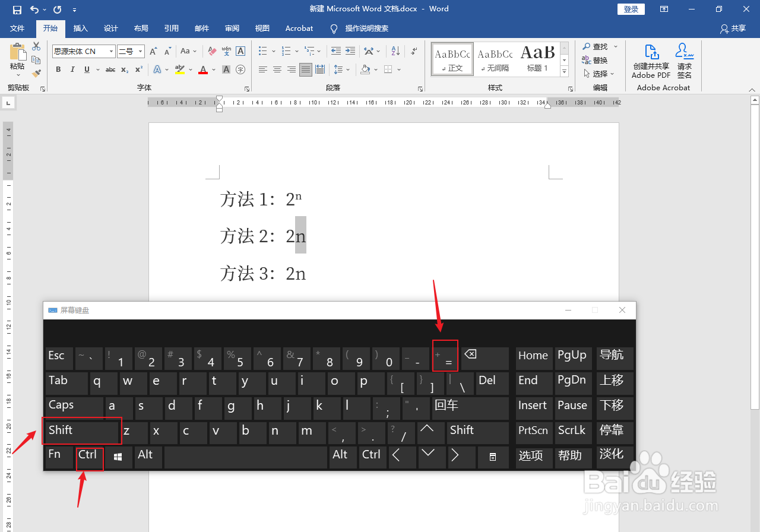
Task: Click the Enclosed Character 字 icon
Action: coord(240,69)
